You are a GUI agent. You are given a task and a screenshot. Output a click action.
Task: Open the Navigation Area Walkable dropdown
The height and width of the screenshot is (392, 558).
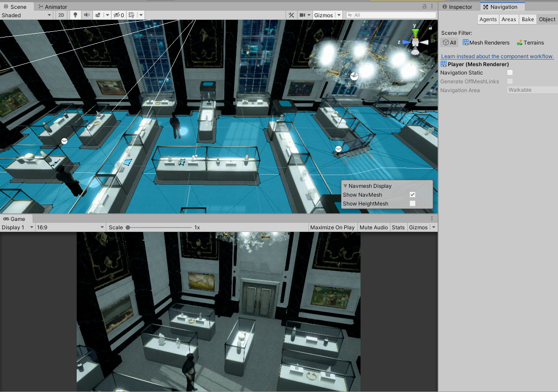[x=532, y=90]
